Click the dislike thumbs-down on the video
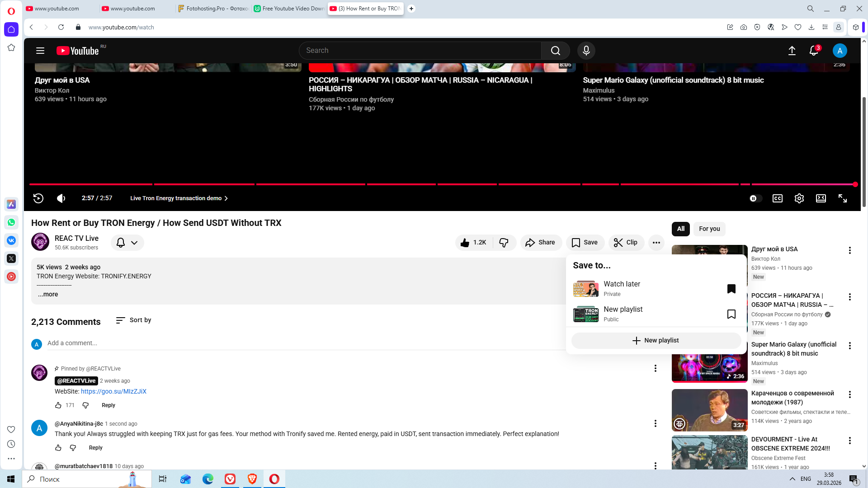Image resolution: width=868 pixels, height=488 pixels. (504, 243)
